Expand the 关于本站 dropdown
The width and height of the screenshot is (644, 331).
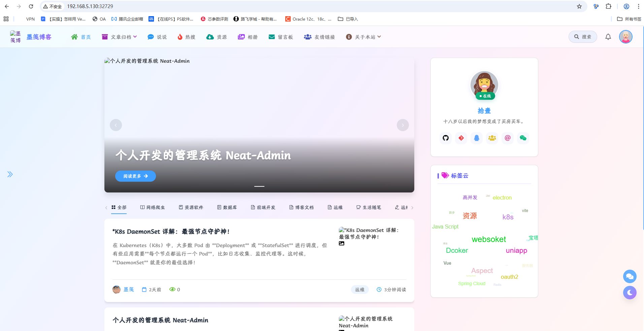[363, 37]
